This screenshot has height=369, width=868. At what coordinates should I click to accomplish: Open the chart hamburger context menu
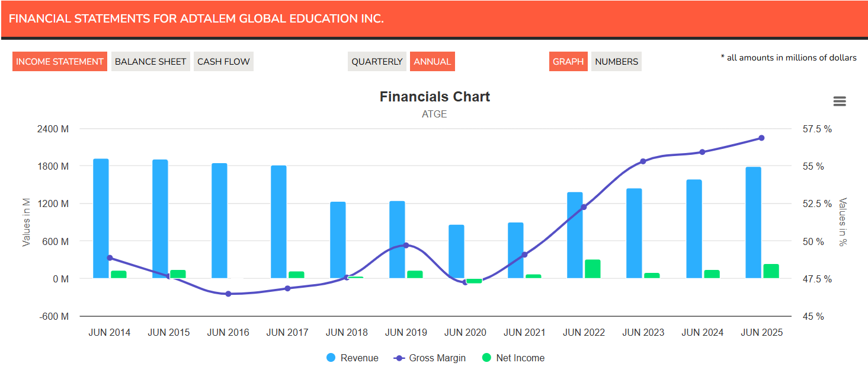coord(839,101)
